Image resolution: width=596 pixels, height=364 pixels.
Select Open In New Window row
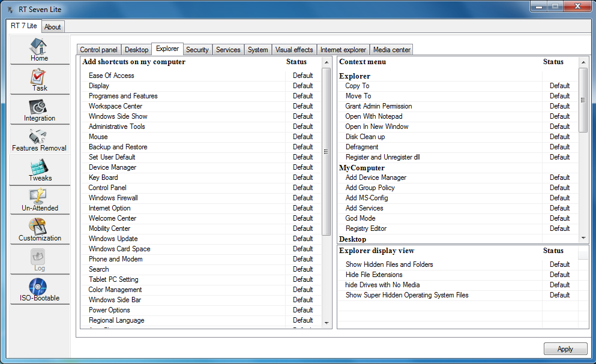click(x=458, y=127)
